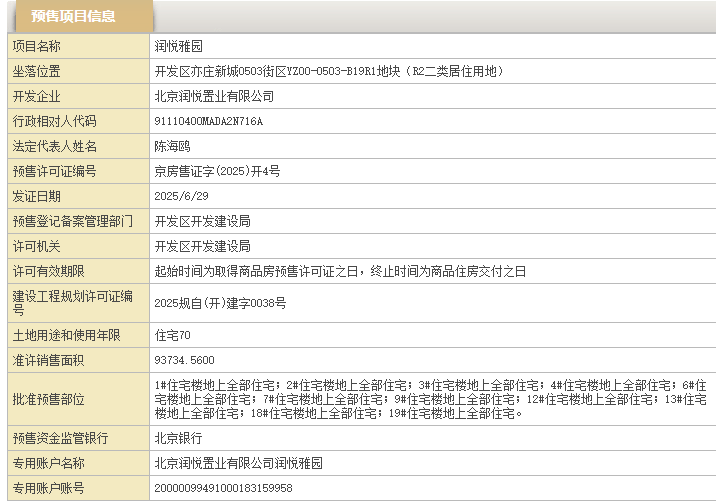Click the code 91110400MADA2N716A
716x504 pixels.
click(208, 121)
